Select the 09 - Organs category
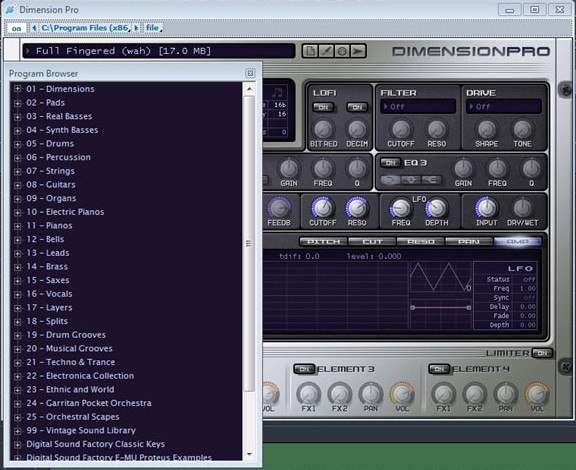Image resolution: width=576 pixels, height=470 pixels. 51,198
